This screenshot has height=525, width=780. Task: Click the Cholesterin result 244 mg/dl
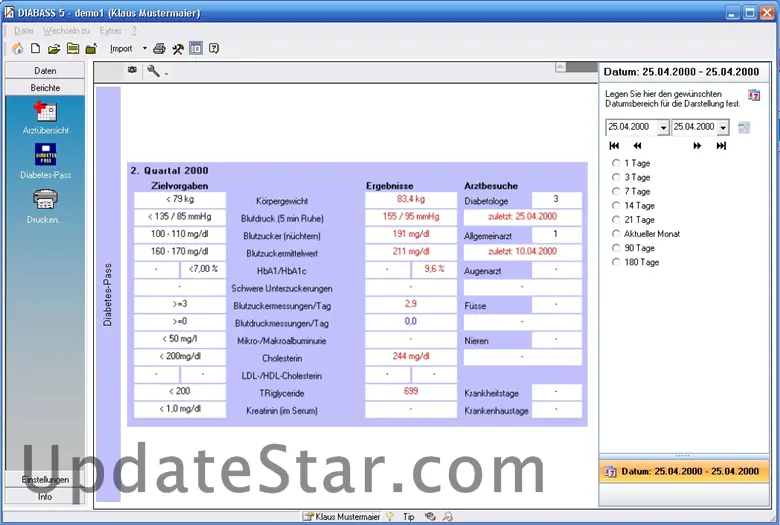pyautogui.click(x=411, y=356)
